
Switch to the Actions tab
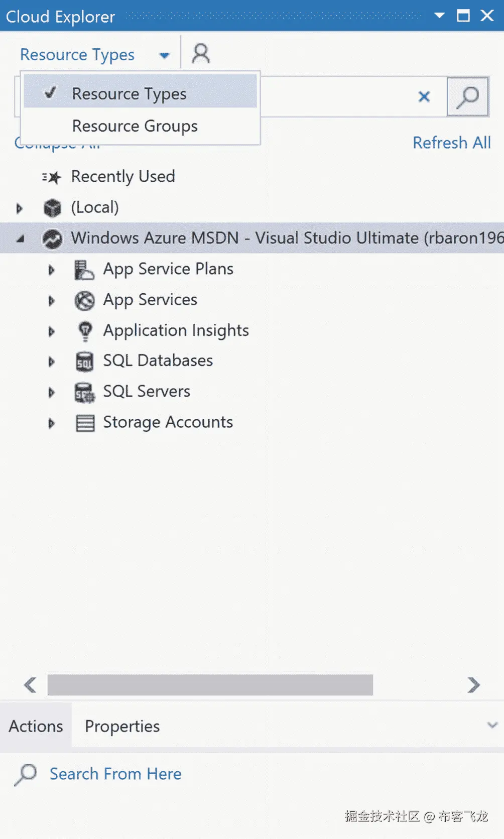(36, 726)
